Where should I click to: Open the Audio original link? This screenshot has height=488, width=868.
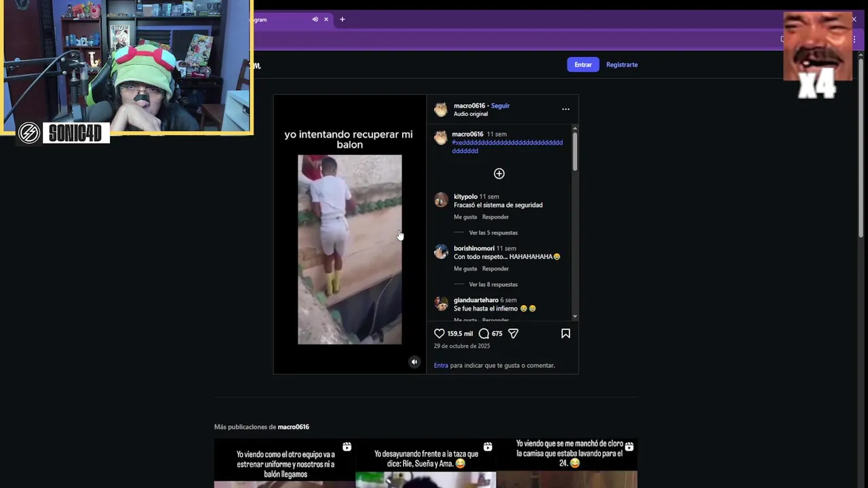click(471, 114)
